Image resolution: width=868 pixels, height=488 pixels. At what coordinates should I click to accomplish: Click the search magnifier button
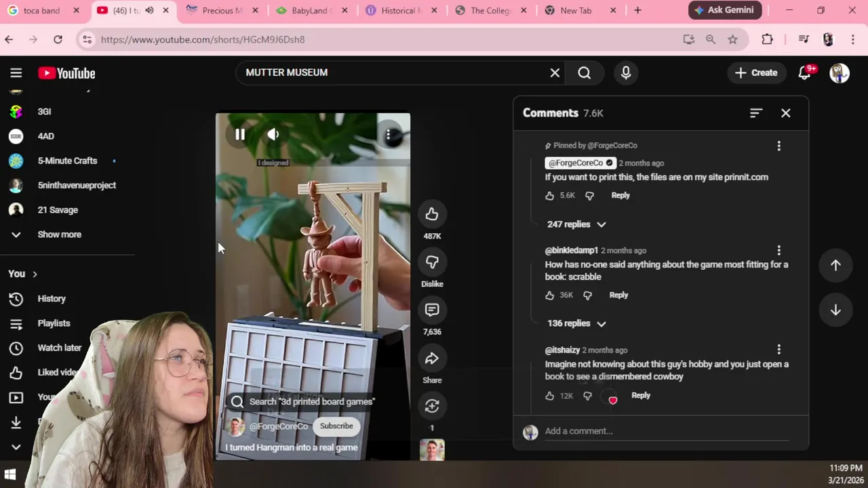[x=585, y=73]
